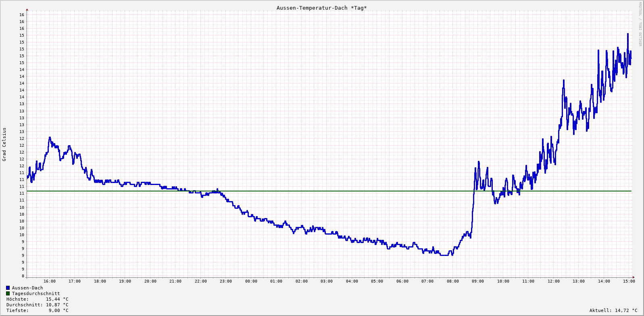644x316 pixels.
Task: Click the 16:00 time axis label
Action: pos(50,281)
